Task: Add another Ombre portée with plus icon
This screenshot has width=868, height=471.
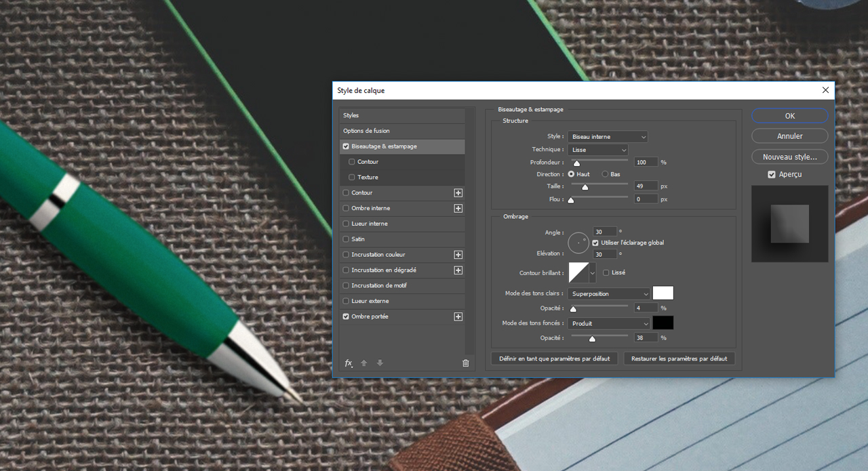Action: 458,316
